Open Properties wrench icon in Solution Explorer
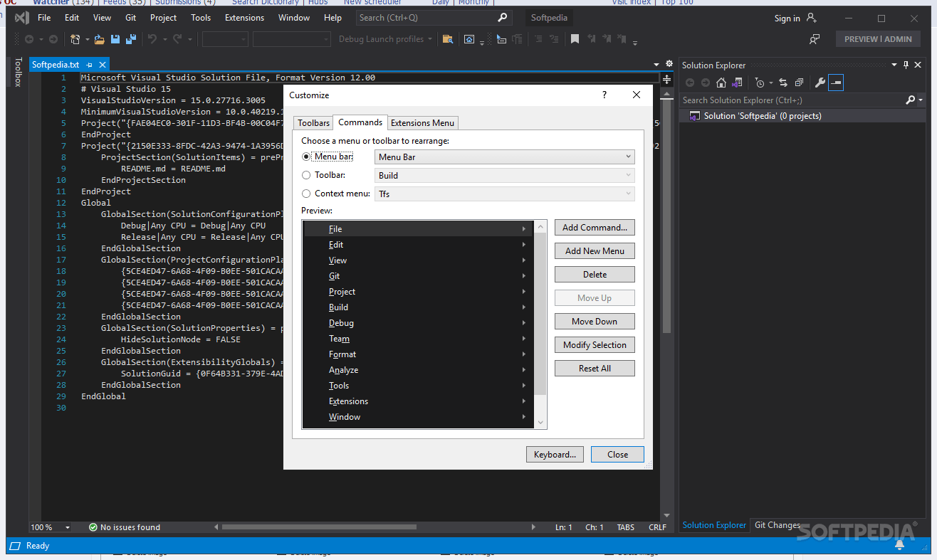Image resolution: width=937 pixels, height=560 pixels. pos(820,83)
